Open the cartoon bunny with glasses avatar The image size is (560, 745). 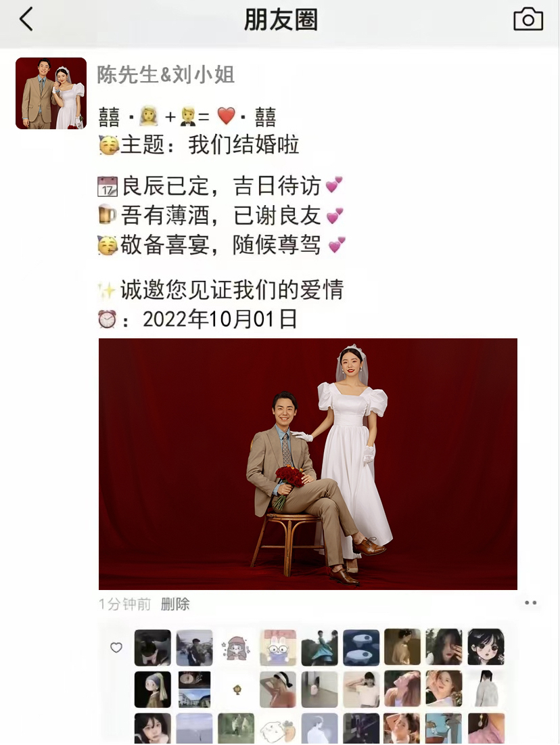[x=278, y=647]
